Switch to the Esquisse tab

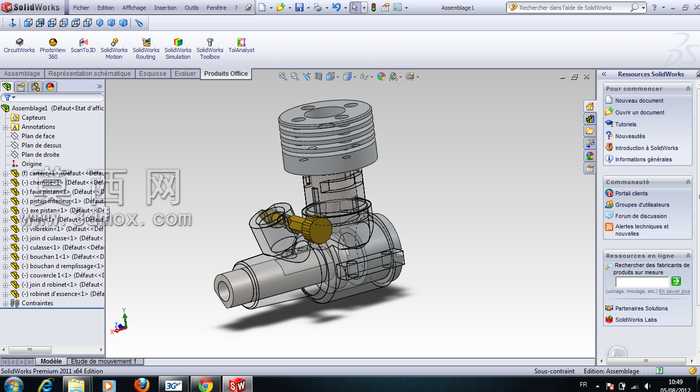point(152,74)
